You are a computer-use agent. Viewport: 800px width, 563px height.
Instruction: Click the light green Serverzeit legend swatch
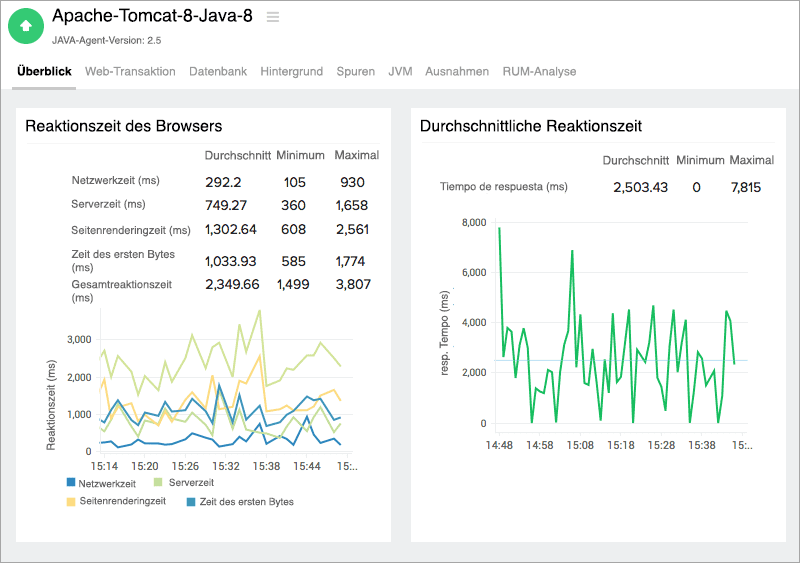click(x=159, y=483)
